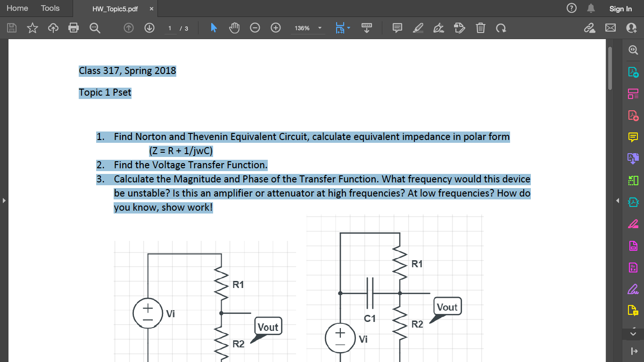The image size is (644, 362).
Task: Switch to the Tools tab
Action: click(x=50, y=8)
